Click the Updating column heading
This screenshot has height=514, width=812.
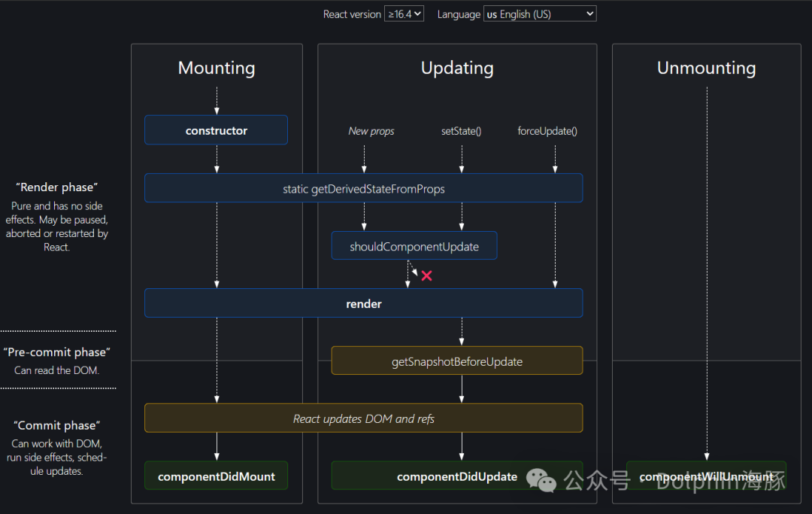click(457, 68)
